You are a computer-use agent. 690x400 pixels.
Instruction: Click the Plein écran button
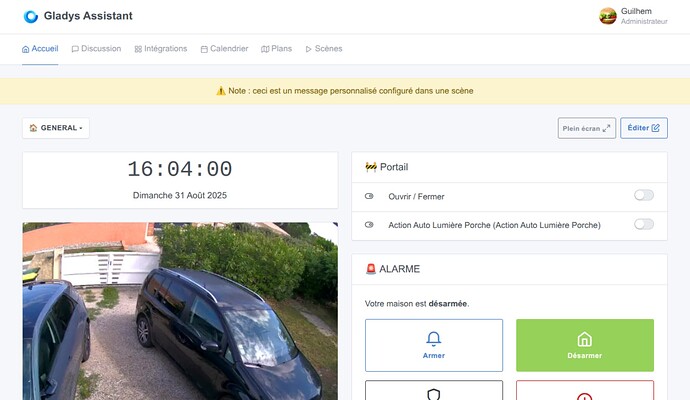586,128
